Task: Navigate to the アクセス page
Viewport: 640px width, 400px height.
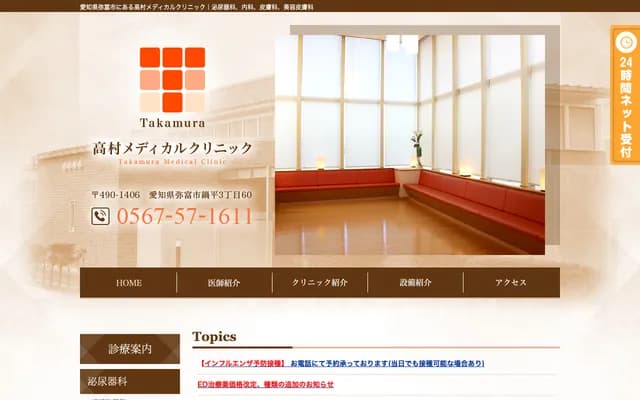Action: point(510,283)
